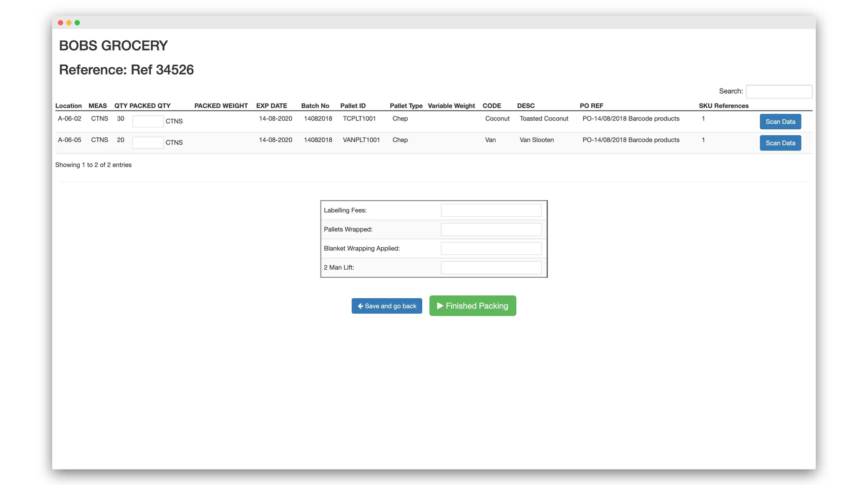
Task: Sort table by PACKED WEIGHT header
Action: coord(221,106)
